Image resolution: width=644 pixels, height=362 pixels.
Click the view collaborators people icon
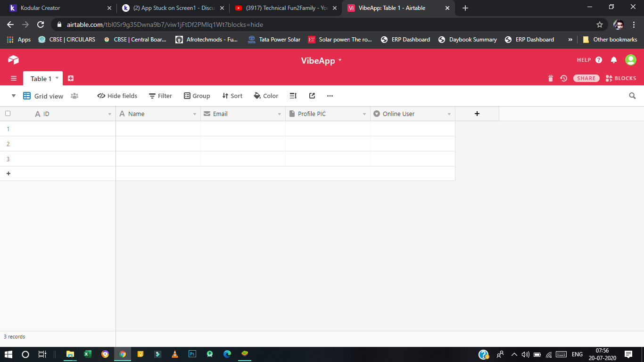pos(74,96)
